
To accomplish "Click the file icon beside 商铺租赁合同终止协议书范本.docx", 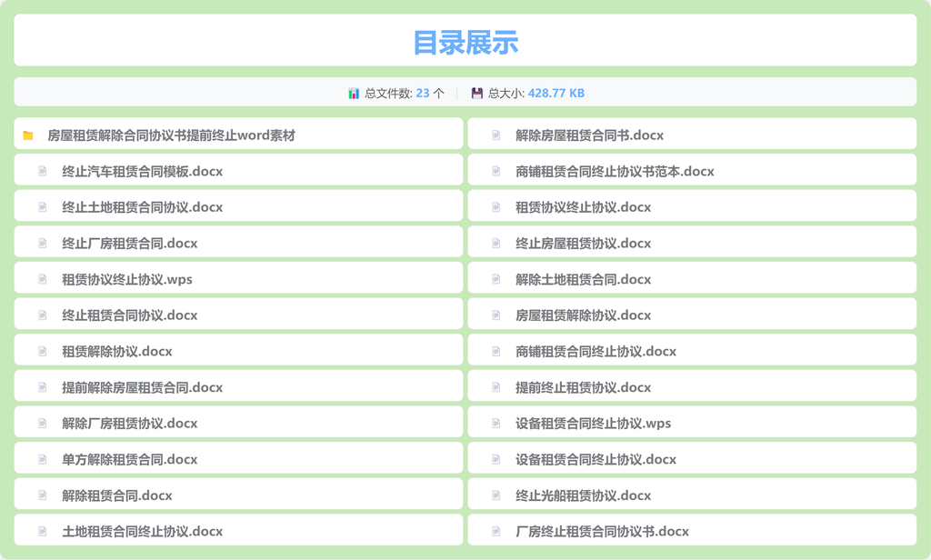I will click(496, 171).
